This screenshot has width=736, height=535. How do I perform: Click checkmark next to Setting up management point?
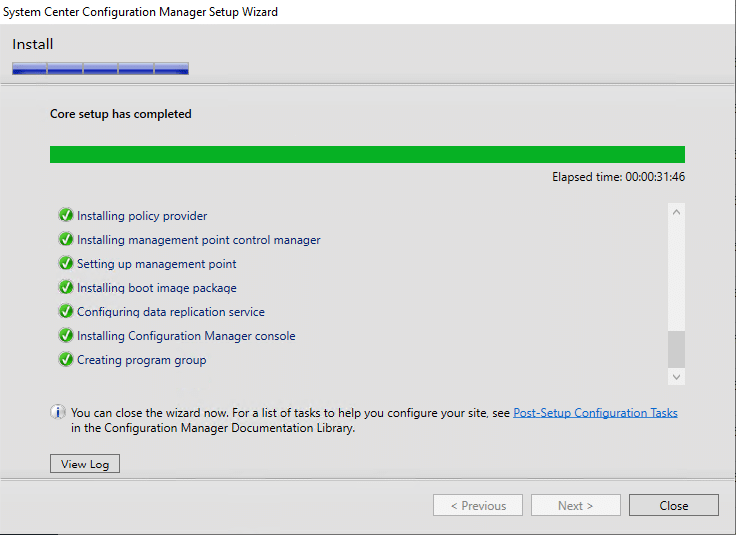66,264
